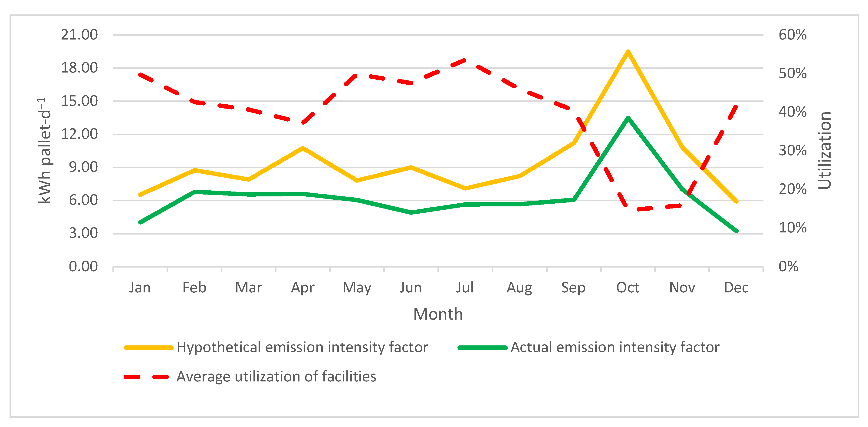Select the Average utilization of facilities label
The image size is (868, 427).
tap(276, 377)
